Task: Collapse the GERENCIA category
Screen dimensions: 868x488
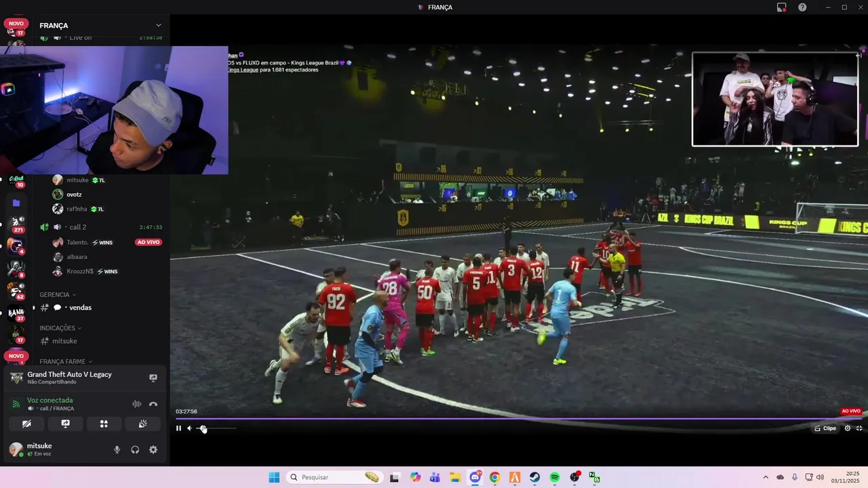Action: (58, 295)
